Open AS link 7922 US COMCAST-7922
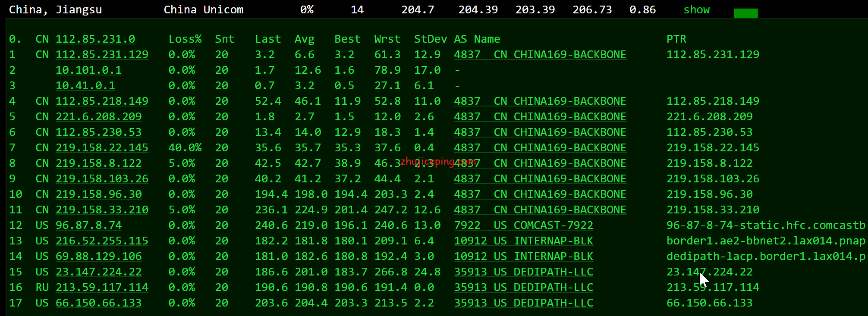This screenshot has width=868, height=316. [x=523, y=225]
